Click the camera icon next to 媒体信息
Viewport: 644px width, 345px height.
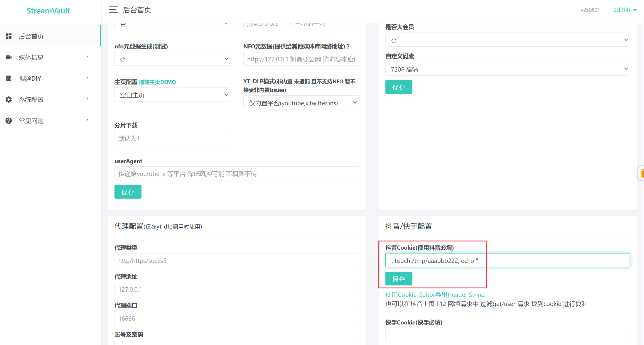pyautogui.click(x=9, y=57)
